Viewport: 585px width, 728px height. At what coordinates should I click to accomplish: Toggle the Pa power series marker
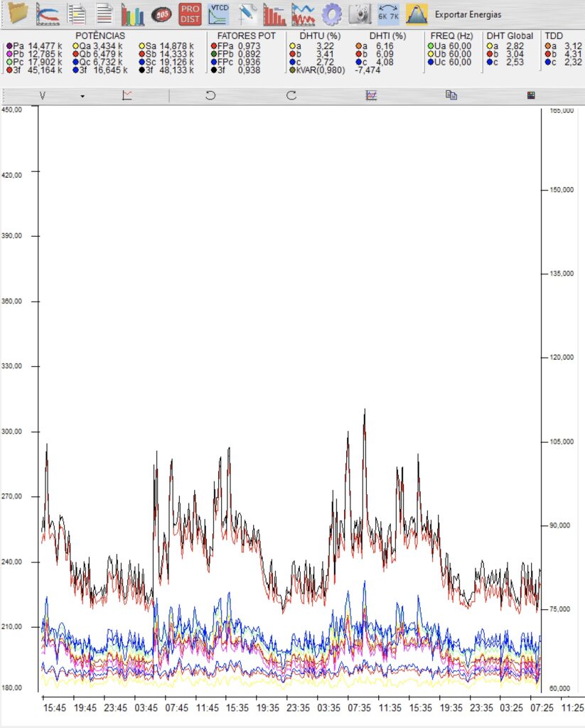(x=9, y=46)
